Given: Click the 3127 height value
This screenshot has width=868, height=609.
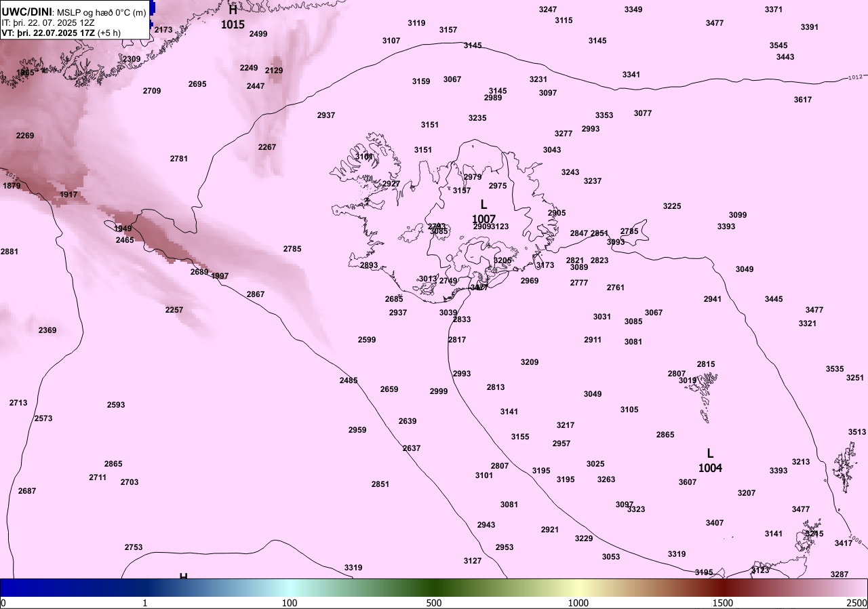Looking at the screenshot, I should coord(473,561).
